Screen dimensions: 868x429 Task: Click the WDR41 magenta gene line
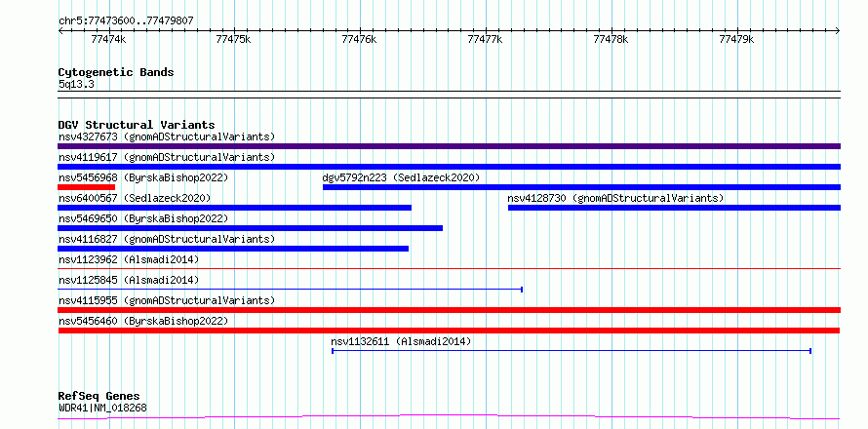point(449,417)
